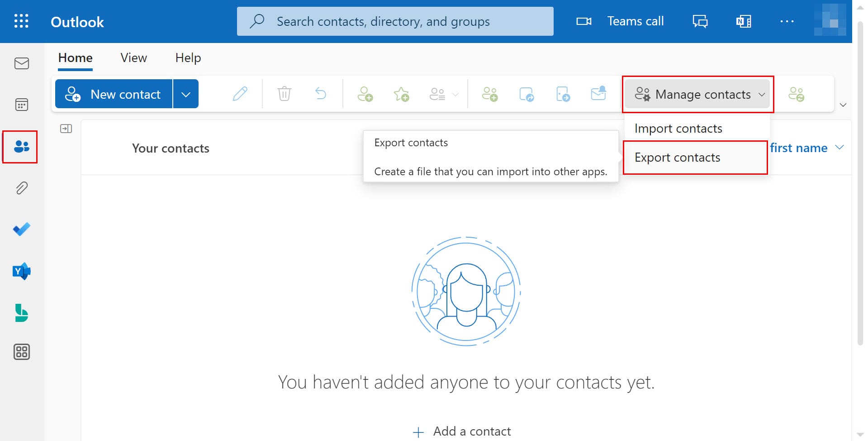Launch Bookings app from the sidebar
Image resolution: width=868 pixels, height=441 pixels.
[x=22, y=313]
